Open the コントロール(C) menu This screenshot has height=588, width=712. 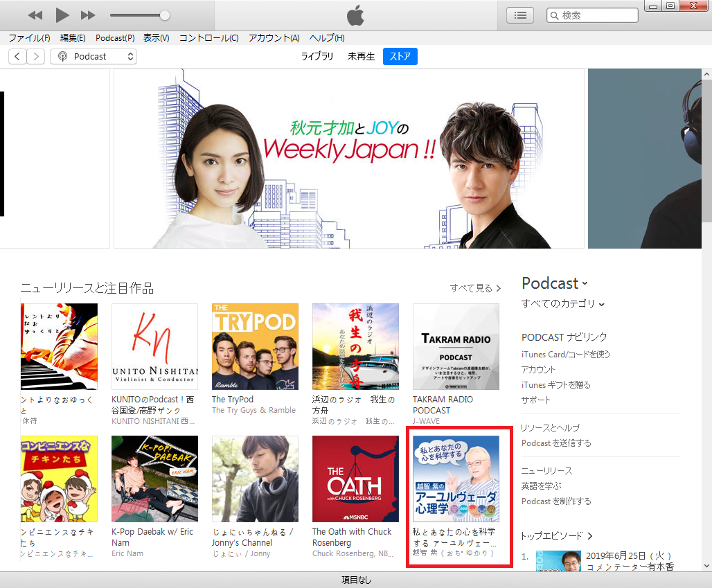point(209,38)
